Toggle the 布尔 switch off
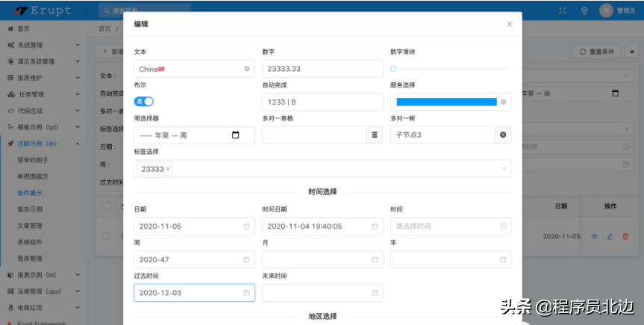Image resolution: width=644 pixels, height=325 pixels. point(144,102)
